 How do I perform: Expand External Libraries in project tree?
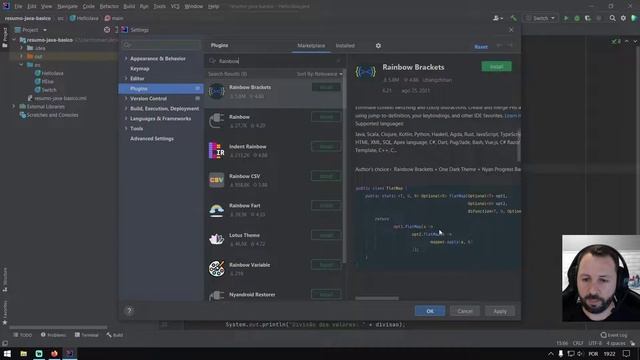pyautogui.click(x=13, y=107)
